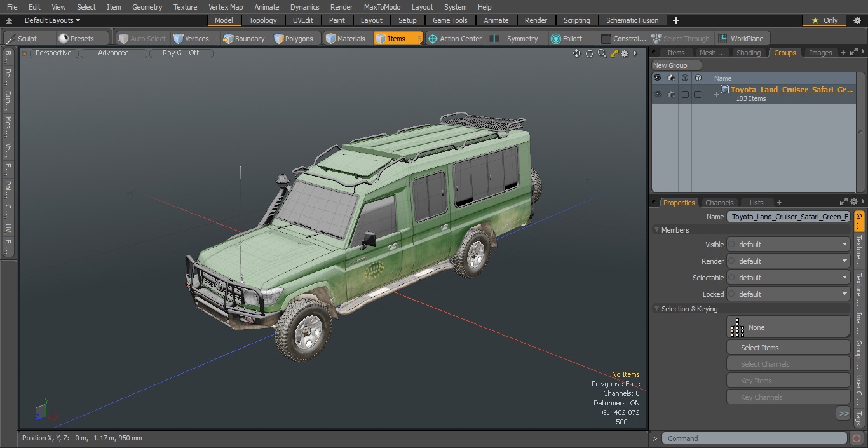Toggle second checkbox in Toyota group row
Viewport: 868px width, 448px height.
(698, 94)
